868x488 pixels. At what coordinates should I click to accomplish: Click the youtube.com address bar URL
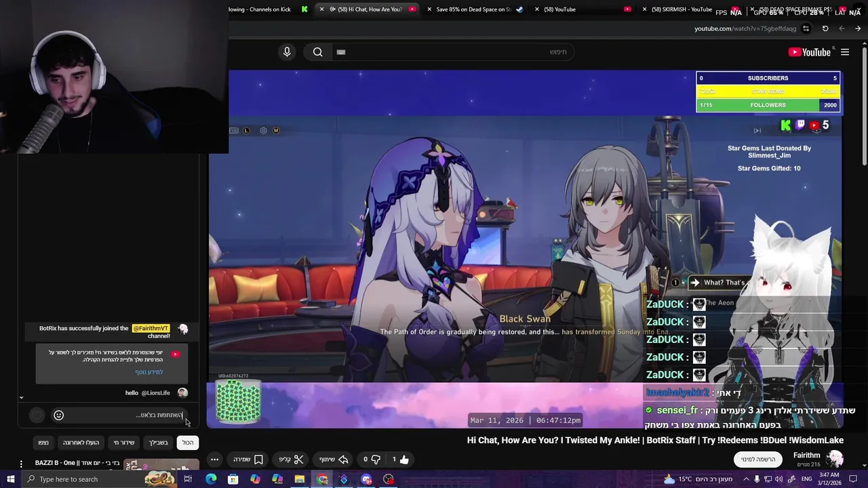(745, 28)
